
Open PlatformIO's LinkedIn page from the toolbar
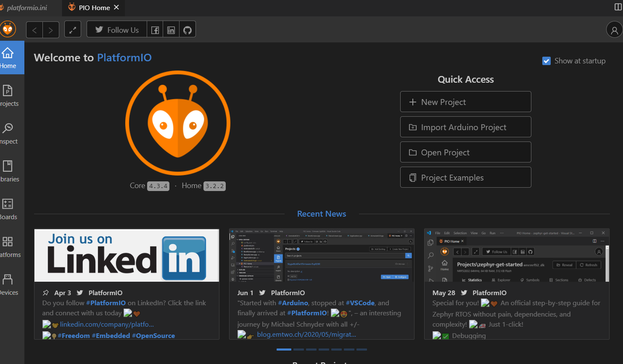click(171, 29)
